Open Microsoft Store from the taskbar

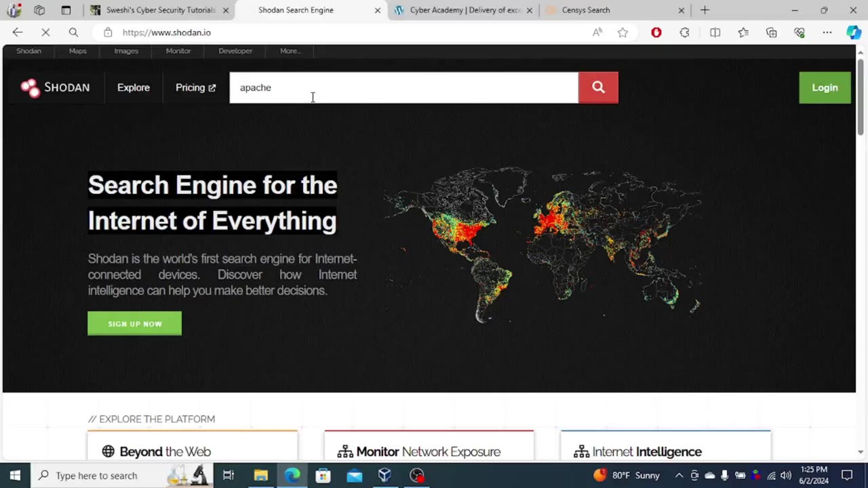point(323,475)
